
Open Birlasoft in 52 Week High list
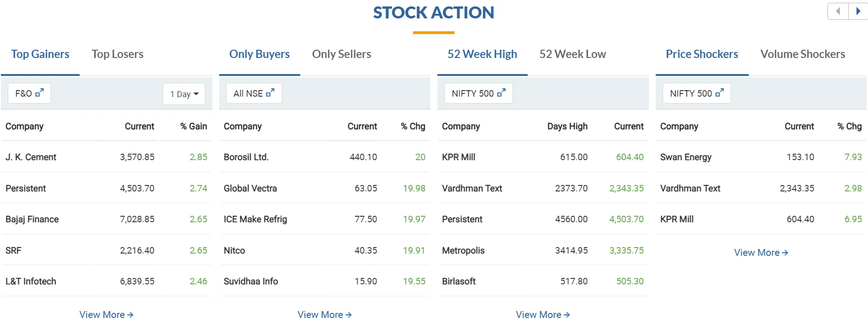[x=459, y=282]
